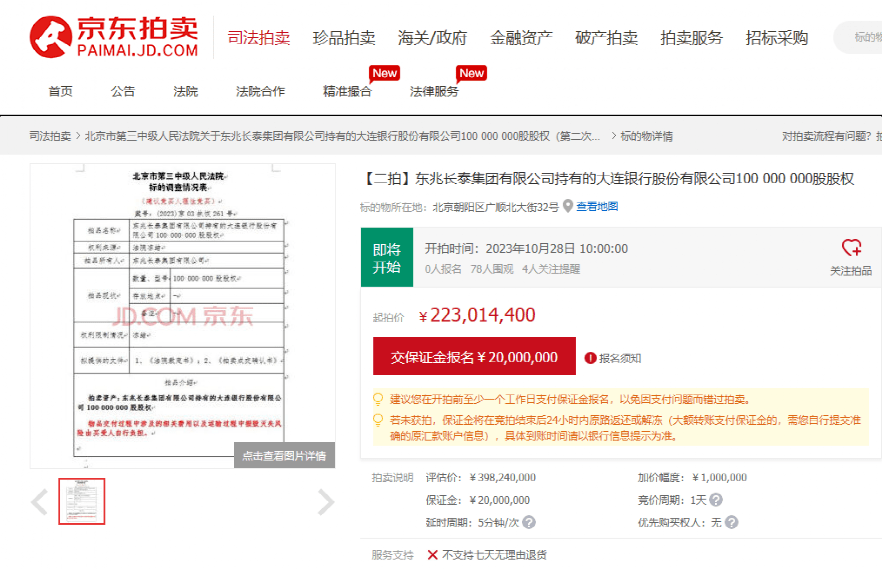This screenshot has height=570, width=882.
Task: Open the 司法拍卖 tab
Action: click(259, 38)
